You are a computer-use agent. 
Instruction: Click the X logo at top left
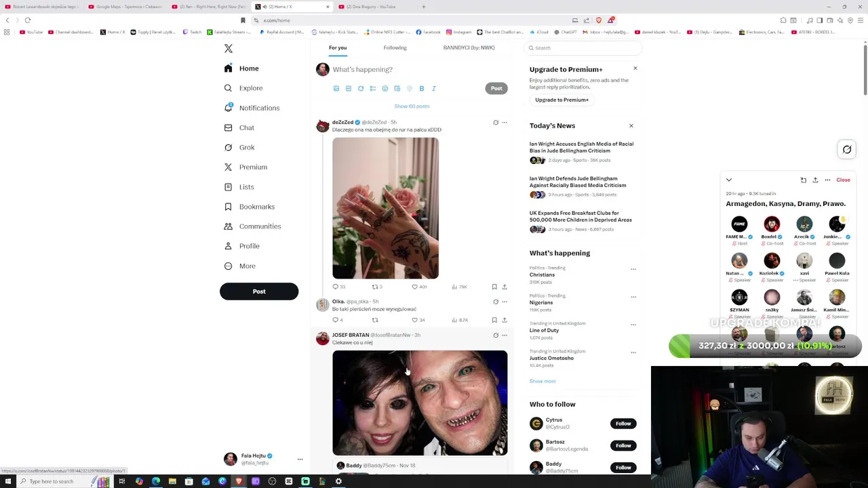pyautogui.click(x=229, y=49)
